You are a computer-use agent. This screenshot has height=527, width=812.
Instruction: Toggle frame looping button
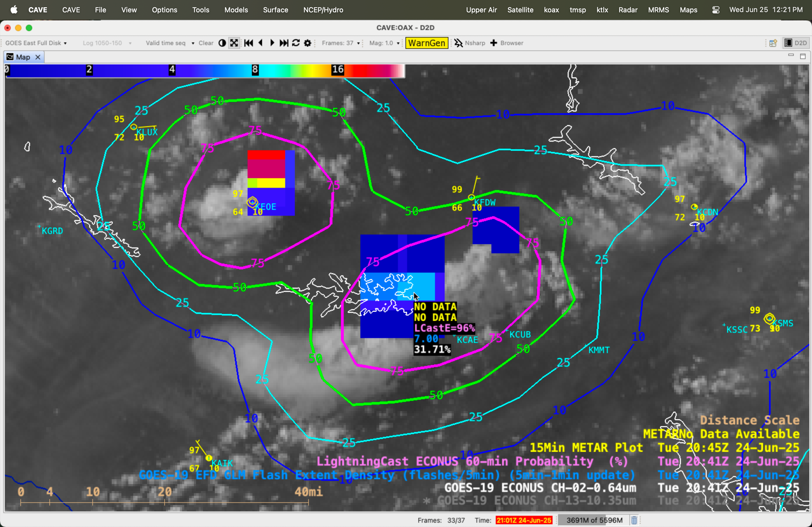click(x=296, y=43)
